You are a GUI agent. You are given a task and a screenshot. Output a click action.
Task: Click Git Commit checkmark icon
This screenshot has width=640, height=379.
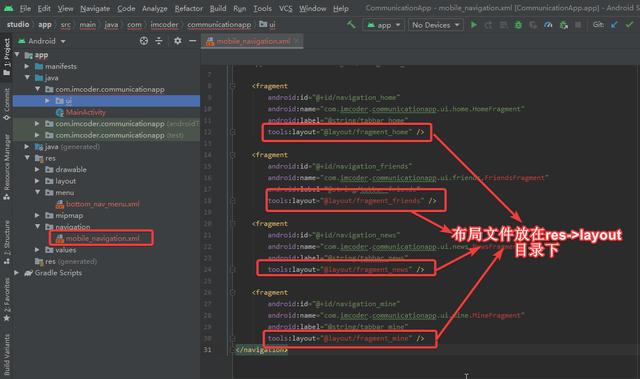pyautogui.click(x=629, y=25)
